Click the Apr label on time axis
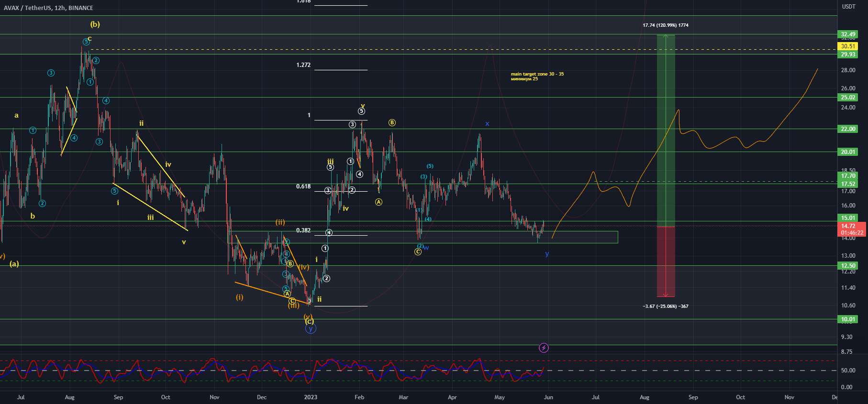Screen dimensions: 868x404 click(452, 397)
